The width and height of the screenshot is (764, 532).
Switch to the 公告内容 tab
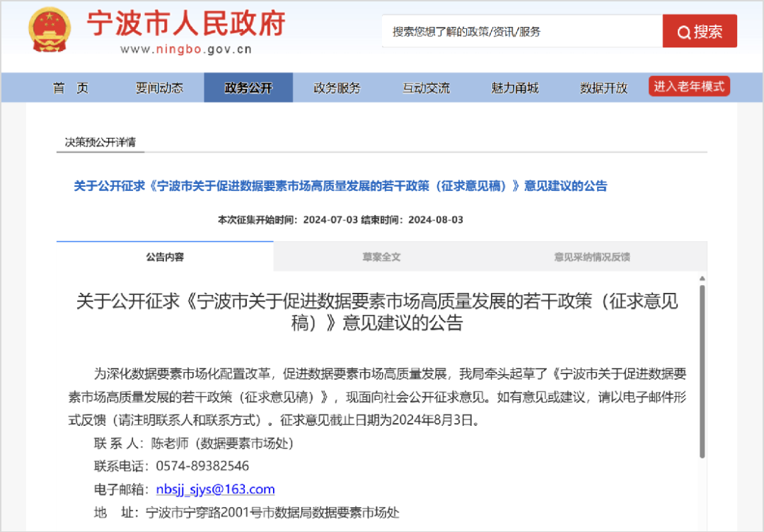click(x=165, y=257)
